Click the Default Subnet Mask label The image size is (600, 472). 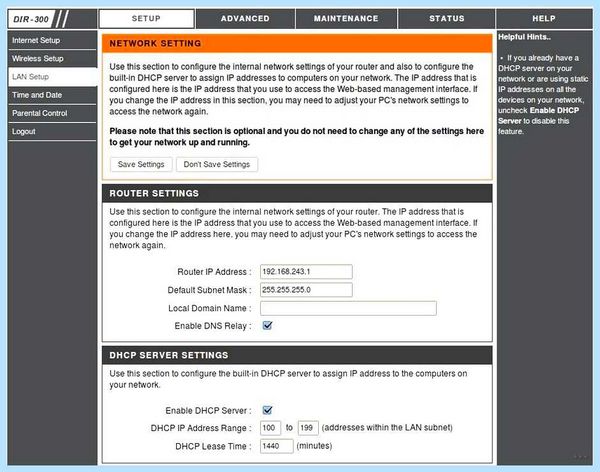210,290
